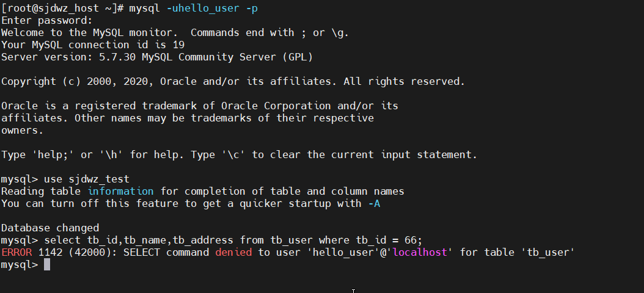This screenshot has width=644, height=293.
Task: Click the 'Enter password:' line
Action: [x=47, y=21]
